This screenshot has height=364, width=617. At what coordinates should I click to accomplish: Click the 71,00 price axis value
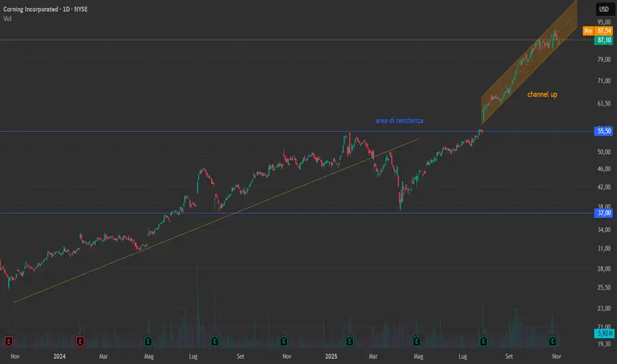click(604, 81)
